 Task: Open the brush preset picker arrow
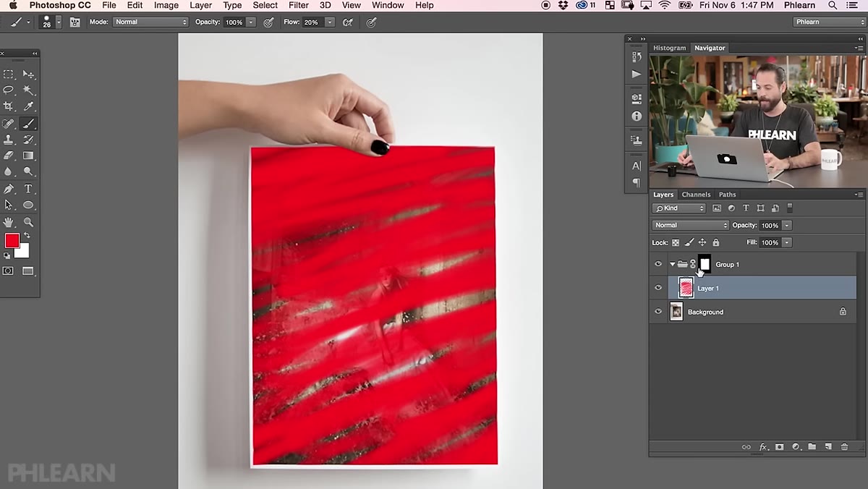[60, 22]
